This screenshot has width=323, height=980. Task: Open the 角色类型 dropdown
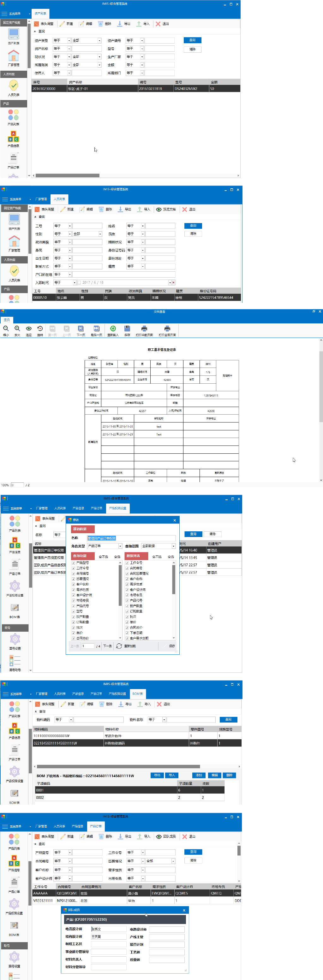(x=120, y=546)
